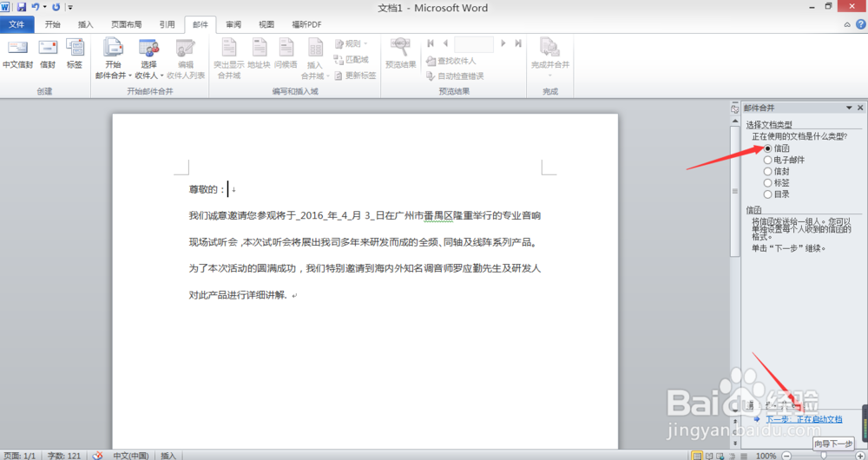This screenshot has width=868, height=460.
Task: Click the 字数: 121 status bar item
Action: point(63,456)
